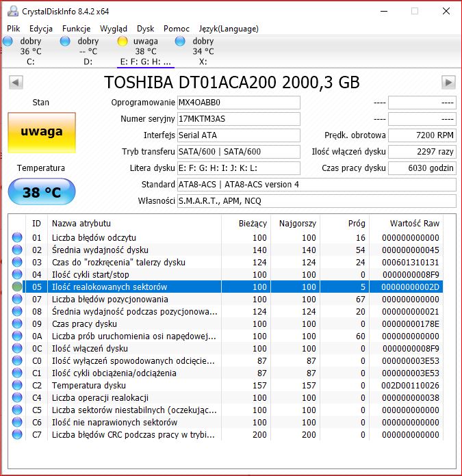Click the Próg column header
462x476 pixels.
click(344, 224)
